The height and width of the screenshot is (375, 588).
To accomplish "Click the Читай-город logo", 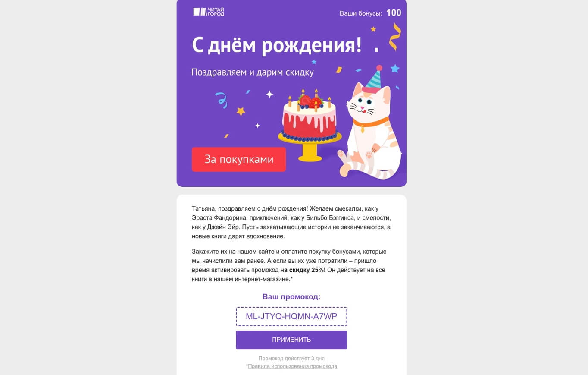I will (209, 12).
